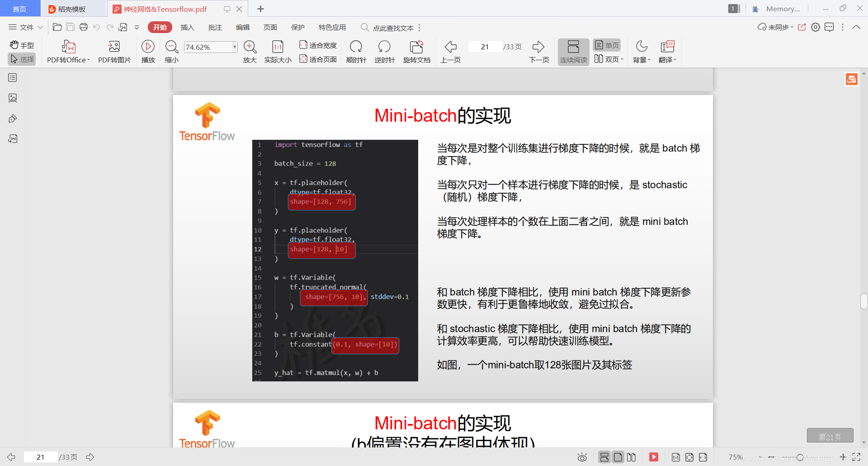Click the Open file folder icon
The width and height of the screenshot is (868, 466).
pos(57,27)
